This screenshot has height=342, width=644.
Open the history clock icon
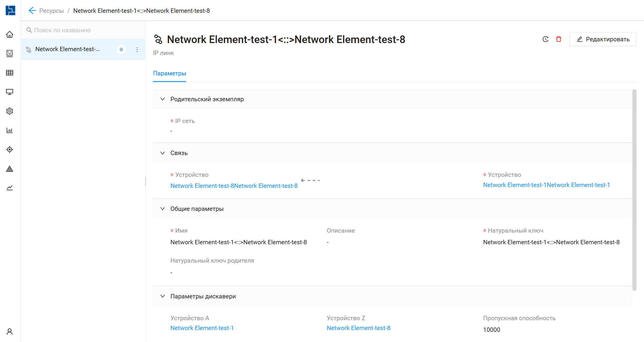(x=545, y=39)
